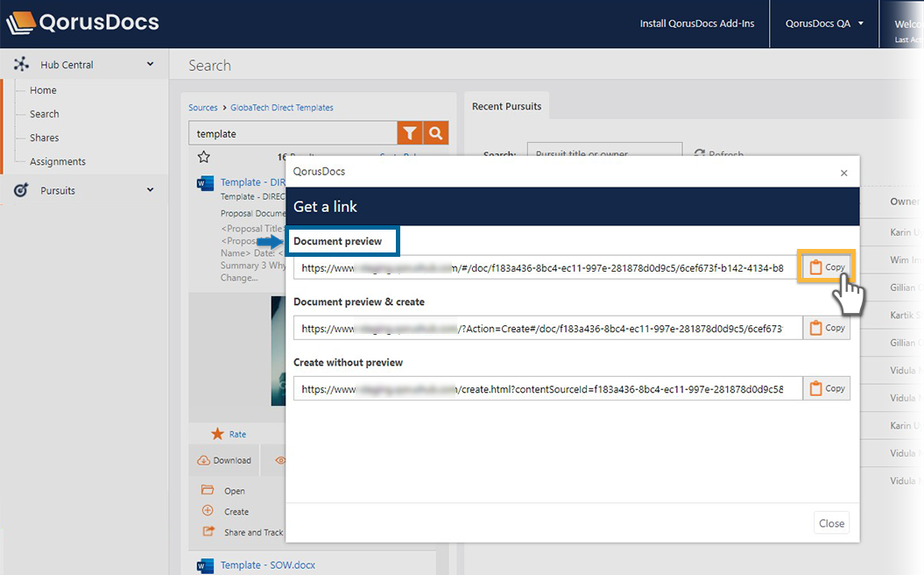Click the Hub Central network icon
This screenshot has width=924, height=575.
21,64
